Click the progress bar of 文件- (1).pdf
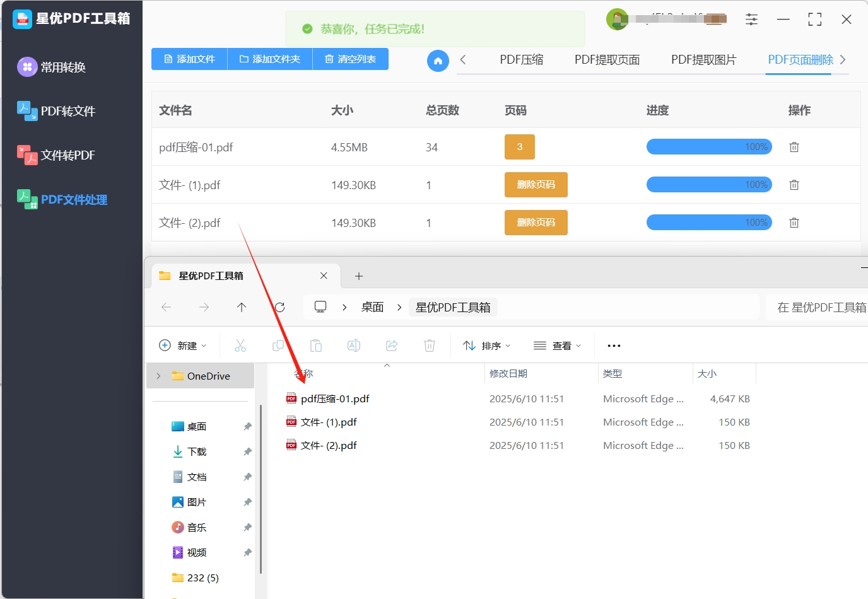Viewport: 868px width, 599px height. (709, 185)
